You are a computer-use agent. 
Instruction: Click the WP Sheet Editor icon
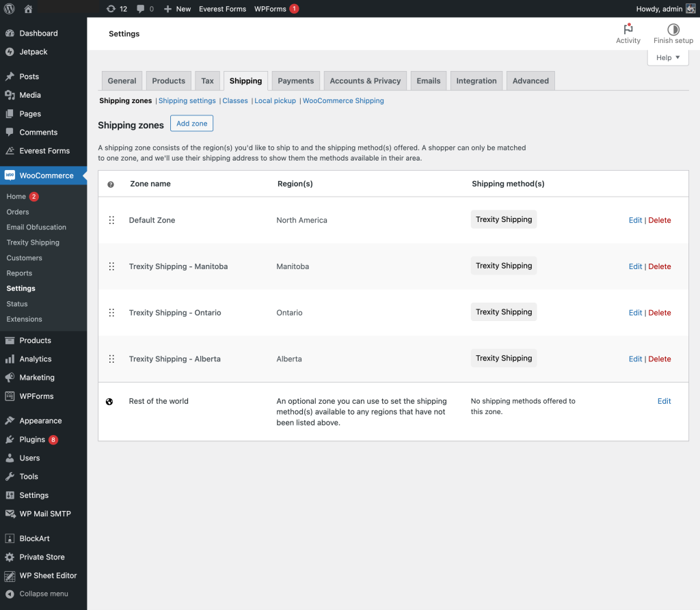pyautogui.click(x=10, y=576)
